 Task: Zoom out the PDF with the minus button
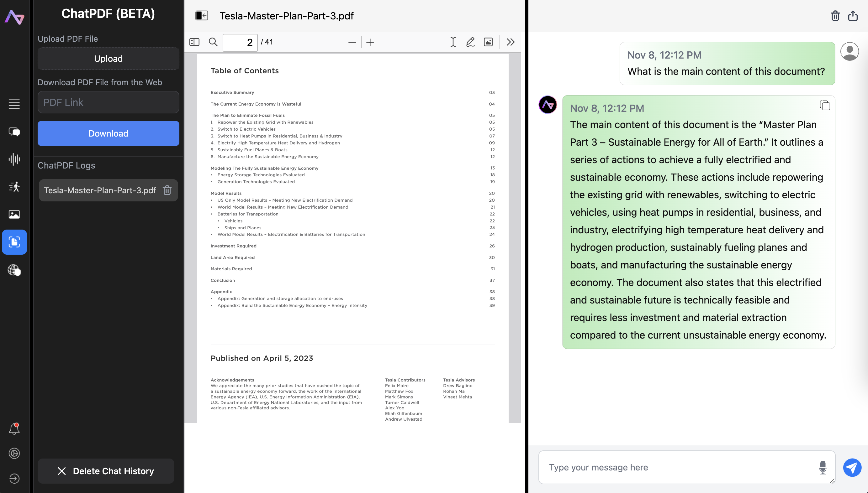[352, 42]
